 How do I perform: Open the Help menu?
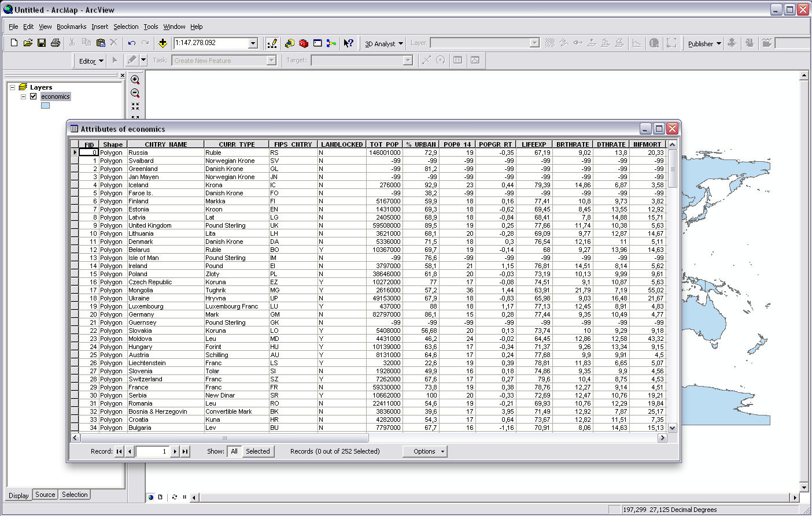click(197, 27)
